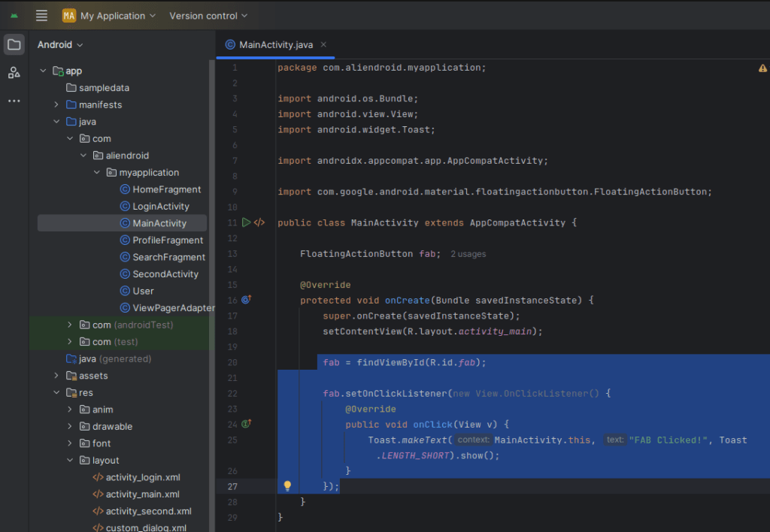770x532 pixels.
Task: Click the related XML file gutter icon
Action: pyautogui.click(x=259, y=222)
